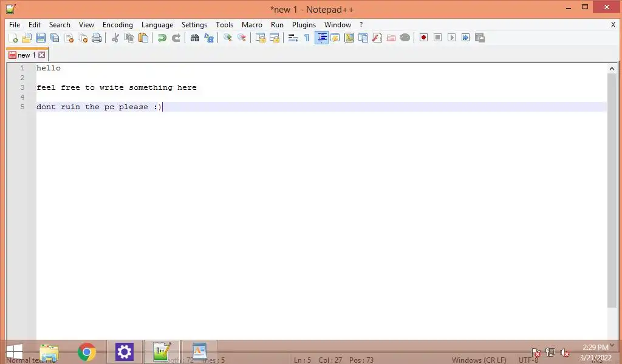Toggle synchronize vertical scrolling
The width and height of the screenshot is (622, 364).
coord(260,38)
